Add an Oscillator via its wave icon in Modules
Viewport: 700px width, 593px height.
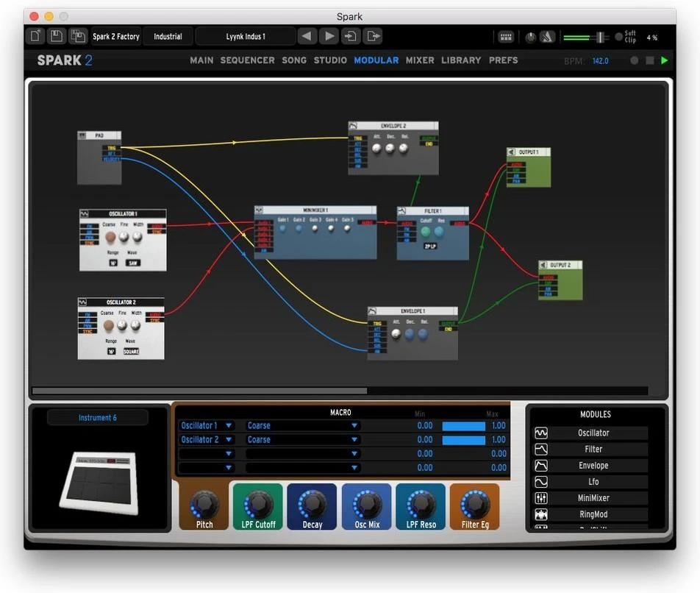pyautogui.click(x=540, y=433)
